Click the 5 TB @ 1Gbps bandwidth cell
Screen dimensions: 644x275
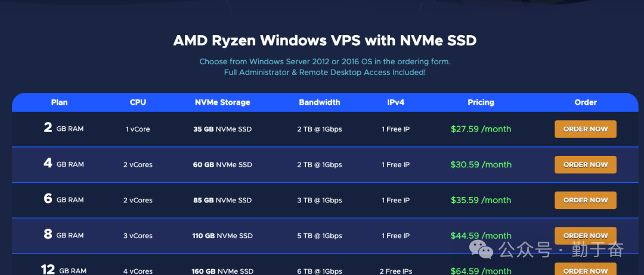point(320,236)
